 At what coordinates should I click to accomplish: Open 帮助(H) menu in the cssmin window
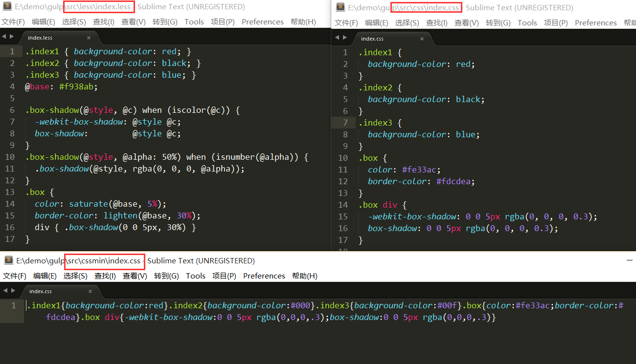point(304,276)
